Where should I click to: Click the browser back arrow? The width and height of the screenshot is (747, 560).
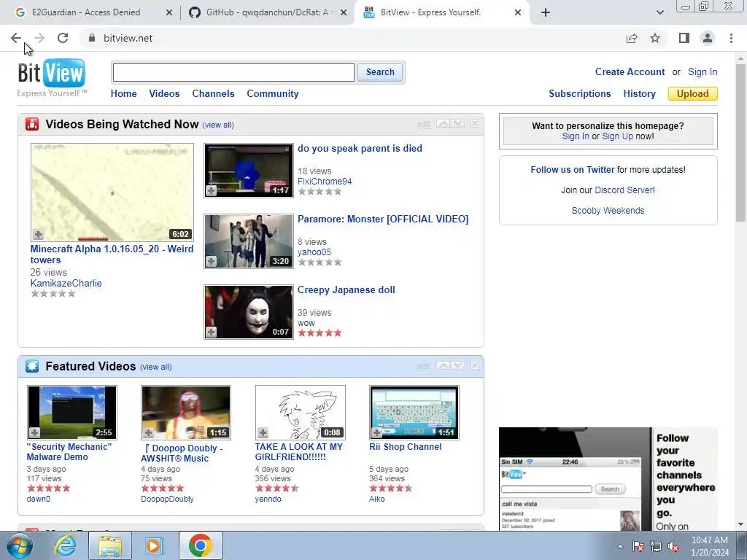point(16,38)
